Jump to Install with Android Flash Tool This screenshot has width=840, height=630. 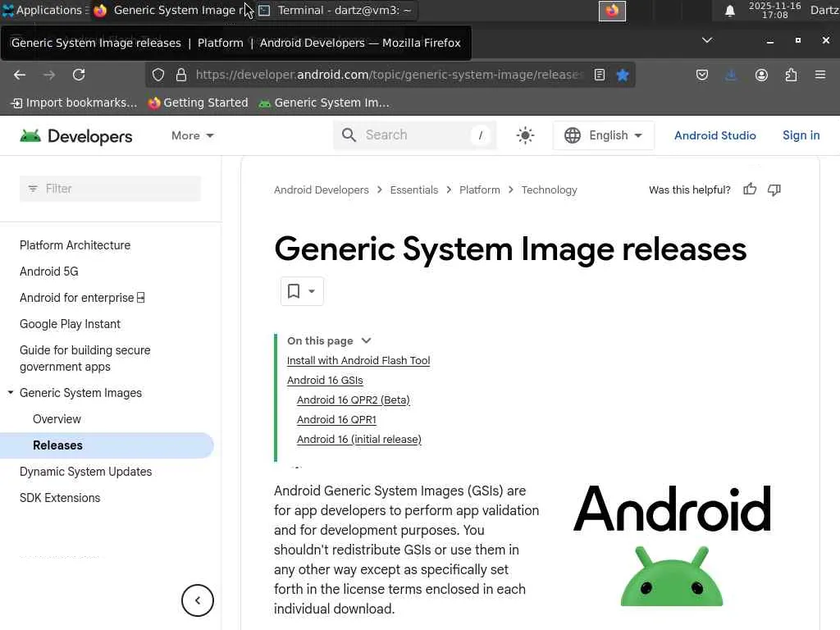tap(358, 361)
